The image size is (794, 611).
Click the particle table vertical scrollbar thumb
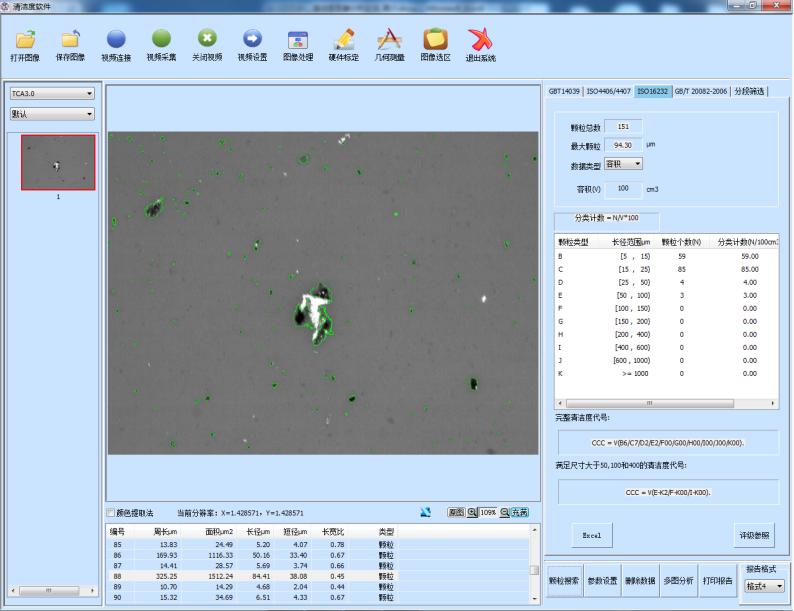coord(534,570)
